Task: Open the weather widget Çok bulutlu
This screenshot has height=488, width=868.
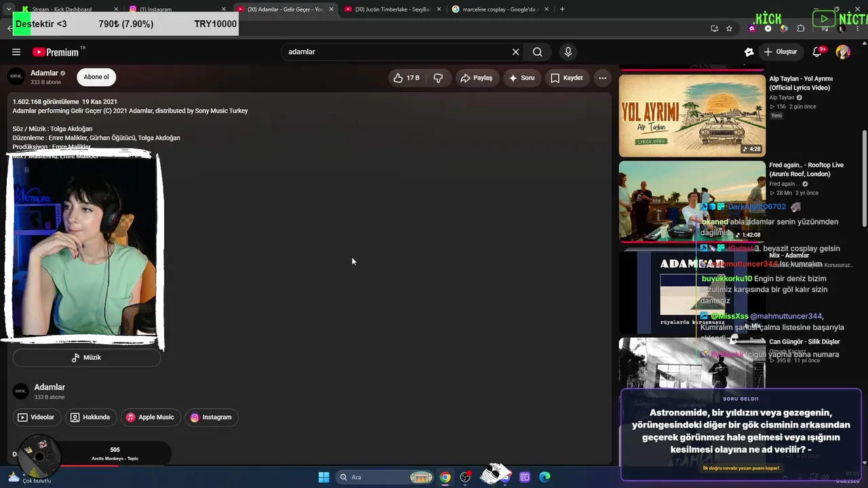Action: pos(28,476)
